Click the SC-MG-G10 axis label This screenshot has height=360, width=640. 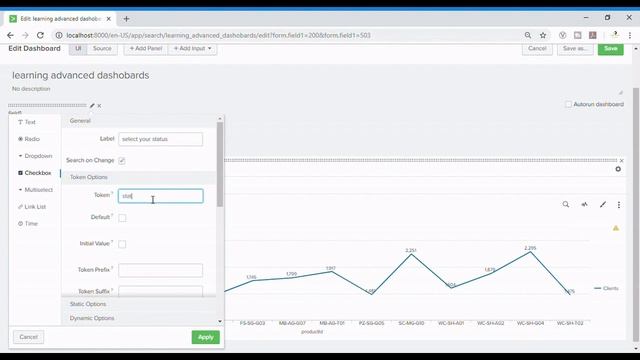411,323
